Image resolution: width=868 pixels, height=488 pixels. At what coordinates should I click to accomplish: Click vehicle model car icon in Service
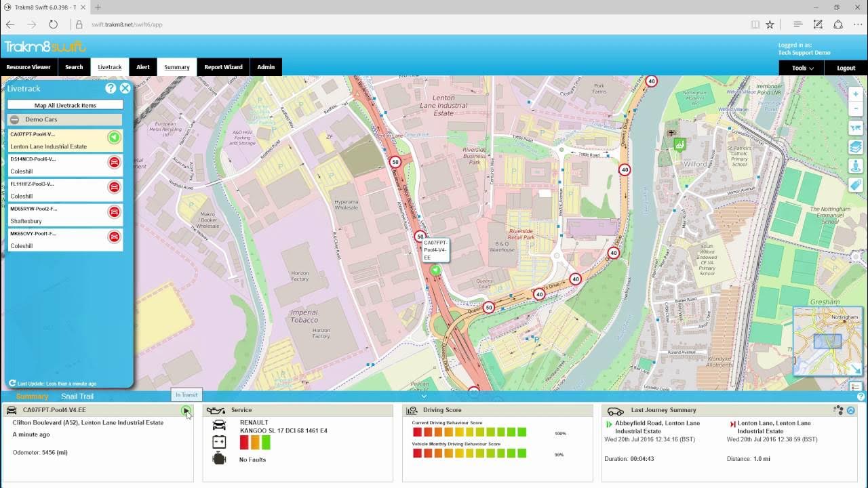pos(219,425)
